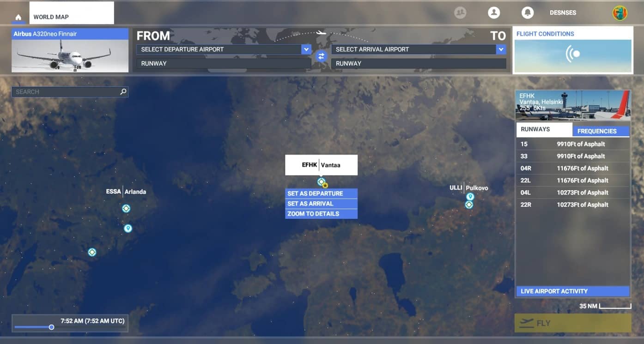Choose Set as Departure for EFHK

[321, 193]
